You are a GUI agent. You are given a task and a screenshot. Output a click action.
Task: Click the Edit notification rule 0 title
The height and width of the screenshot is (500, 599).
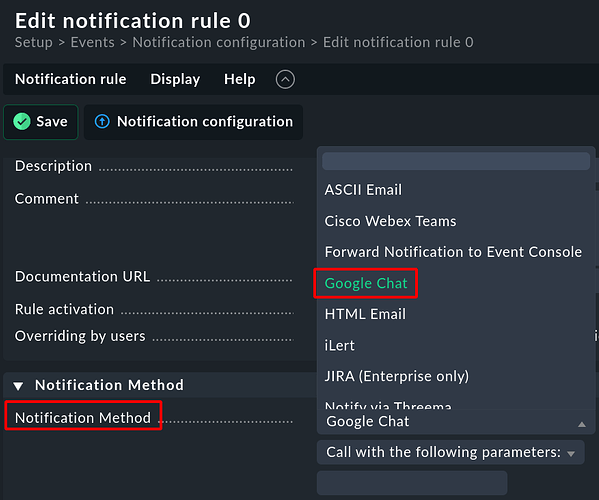pyautogui.click(x=133, y=21)
